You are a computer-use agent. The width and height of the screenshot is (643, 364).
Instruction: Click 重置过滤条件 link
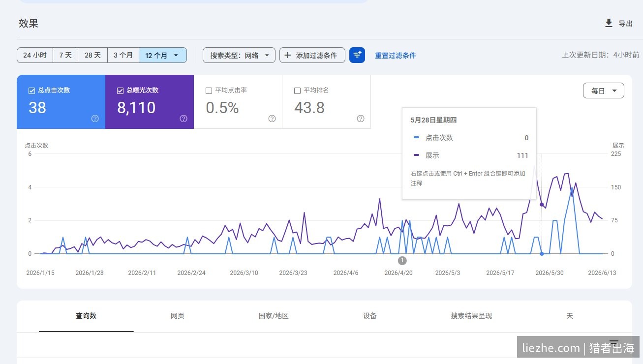click(x=396, y=56)
